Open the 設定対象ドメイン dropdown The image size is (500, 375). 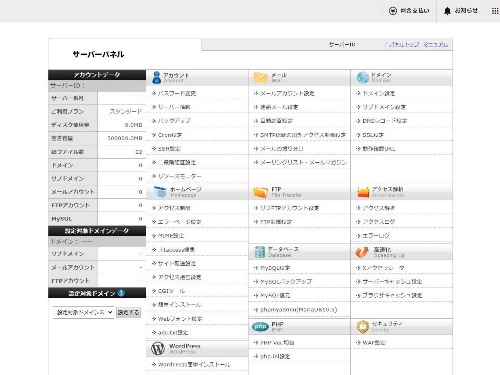83,312
